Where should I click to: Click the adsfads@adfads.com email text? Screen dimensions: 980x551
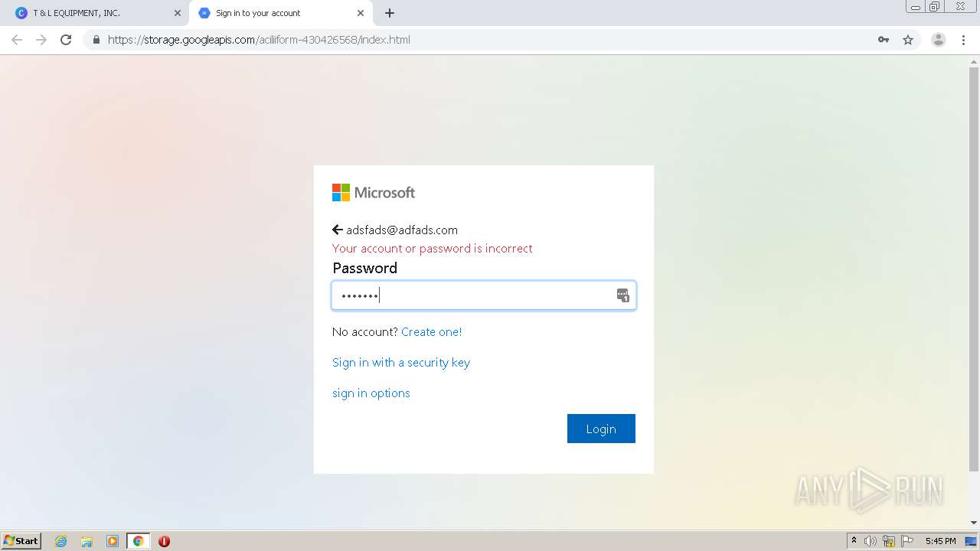[x=402, y=230]
